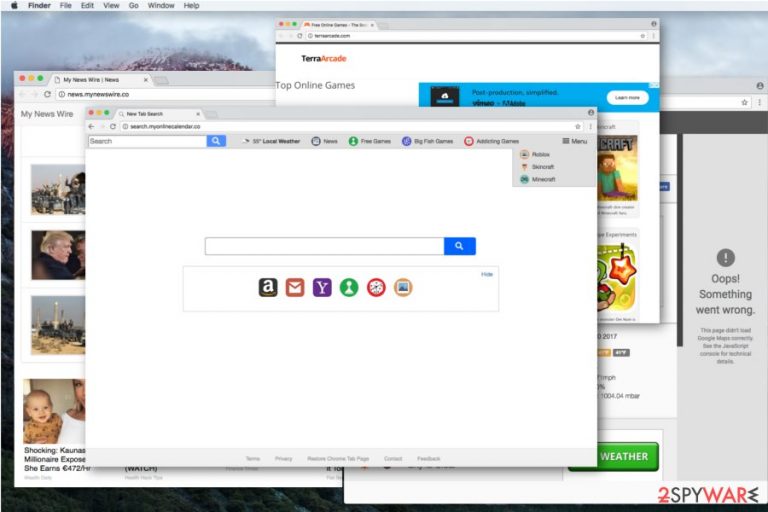Open the Trump news thumbnail
768x512 pixels.
[x=58, y=255]
